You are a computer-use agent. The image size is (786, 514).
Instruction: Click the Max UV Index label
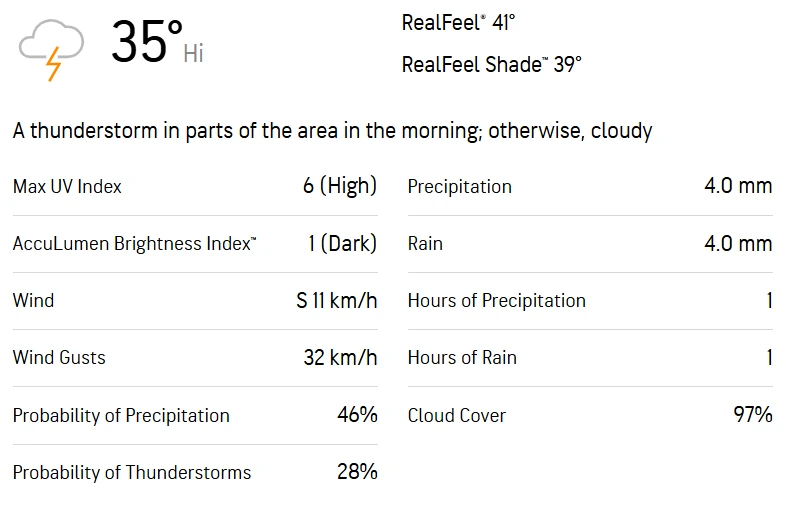[67, 187]
